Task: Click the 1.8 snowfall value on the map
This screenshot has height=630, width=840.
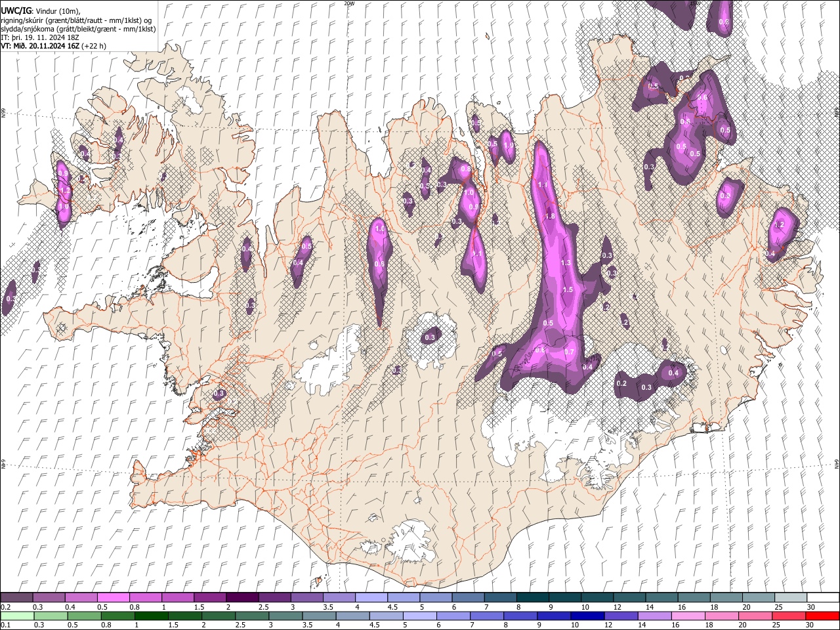Action: pos(551,216)
